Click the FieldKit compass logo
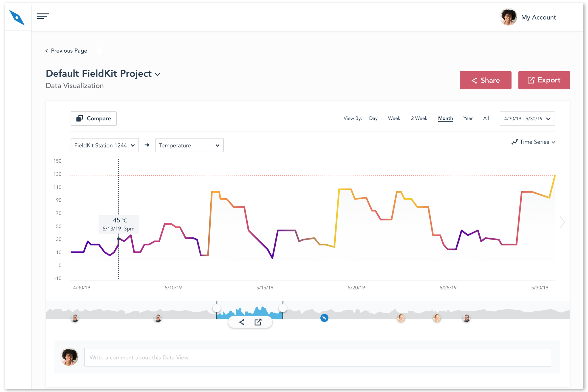 tap(17, 17)
